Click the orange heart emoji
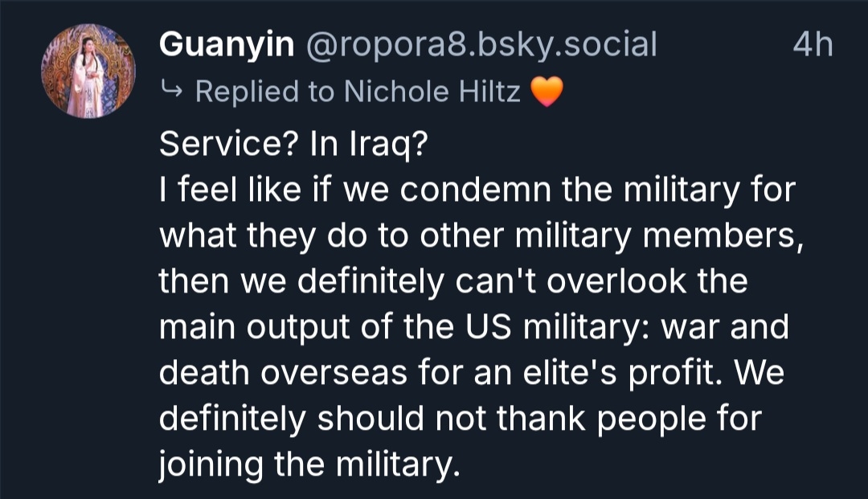The image size is (868, 499). coord(548,93)
